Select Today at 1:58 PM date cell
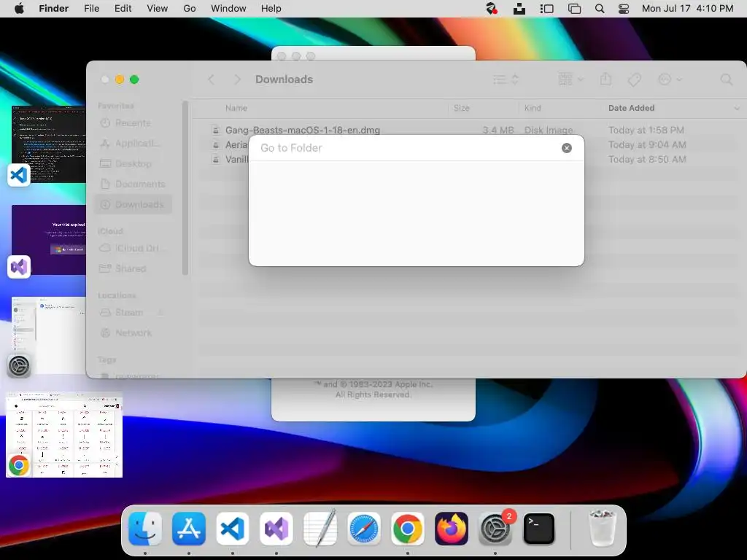The height and width of the screenshot is (560, 747). 646,130
